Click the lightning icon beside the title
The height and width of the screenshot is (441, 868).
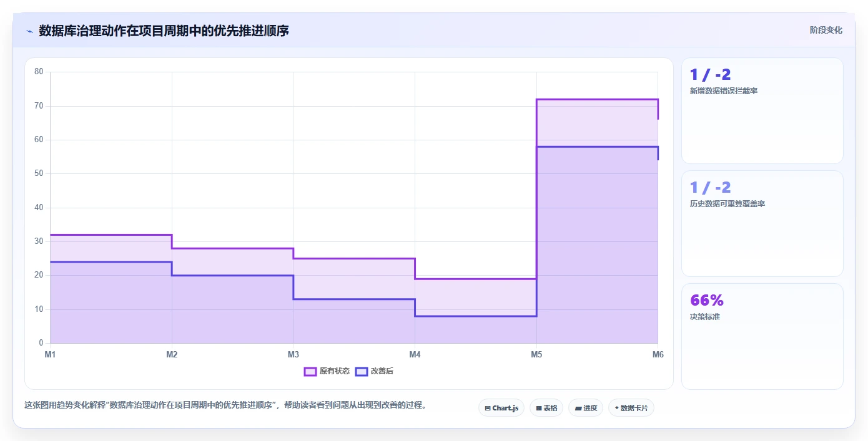[29, 31]
